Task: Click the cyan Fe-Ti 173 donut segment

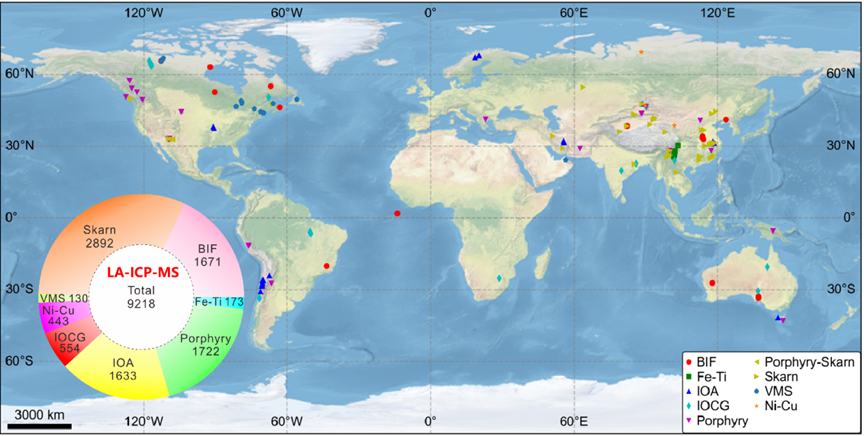Action: click(218, 301)
